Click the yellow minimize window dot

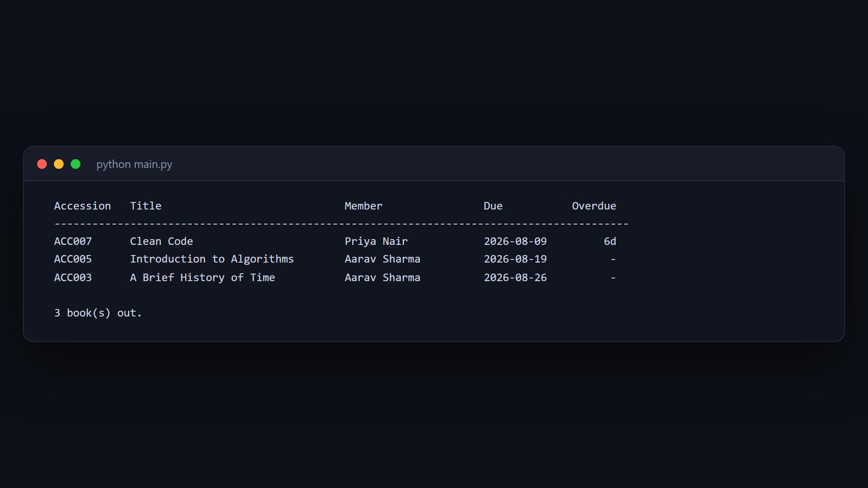(x=59, y=164)
